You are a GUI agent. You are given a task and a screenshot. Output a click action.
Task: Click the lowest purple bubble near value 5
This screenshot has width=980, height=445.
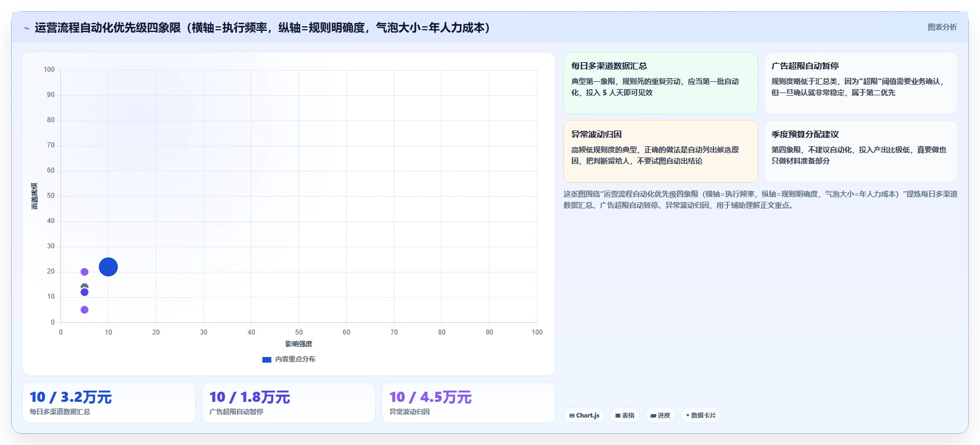click(x=85, y=310)
